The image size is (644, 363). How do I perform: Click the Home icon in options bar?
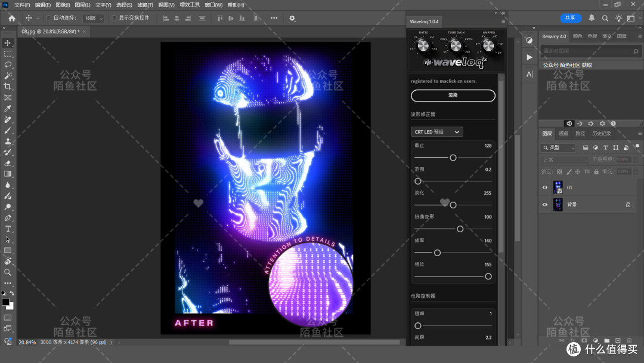pos(12,18)
